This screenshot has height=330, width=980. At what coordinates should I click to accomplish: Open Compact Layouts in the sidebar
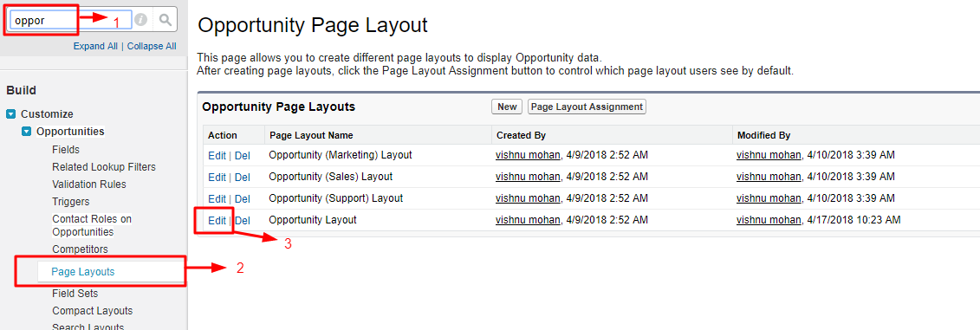93,311
